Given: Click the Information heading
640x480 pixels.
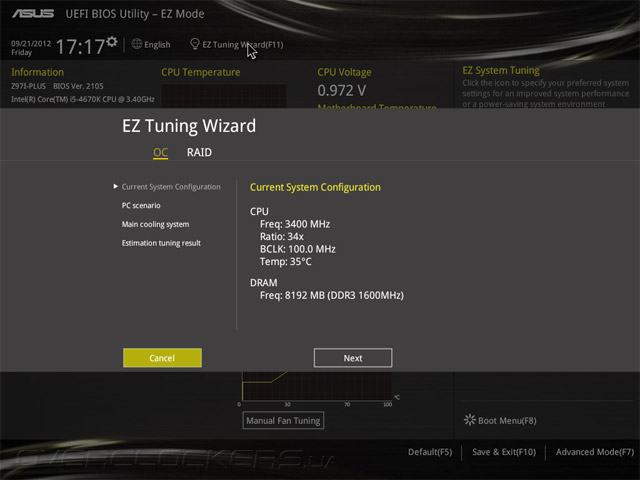Looking at the screenshot, I should (37, 72).
